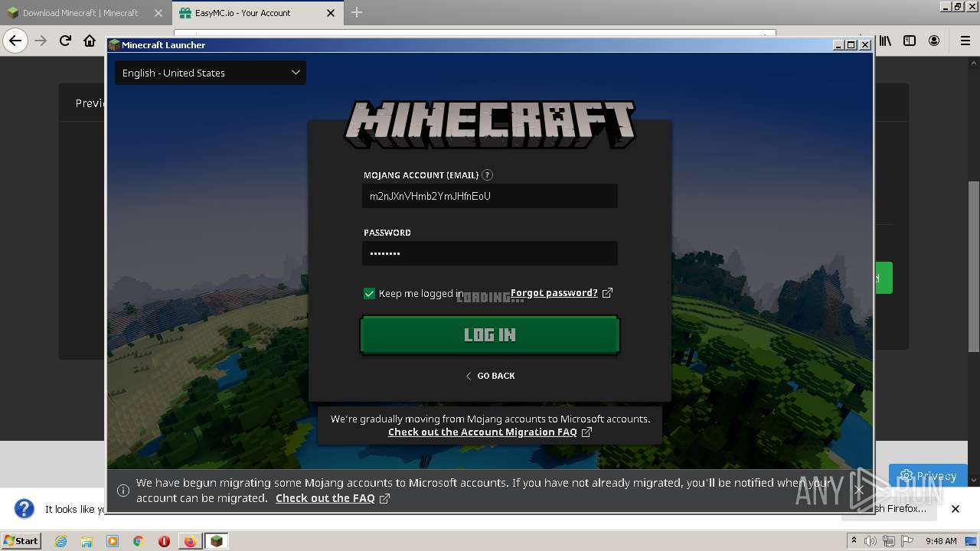Close the Firefox notification bar at bottom
980x551 pixels.
point(955,509)
